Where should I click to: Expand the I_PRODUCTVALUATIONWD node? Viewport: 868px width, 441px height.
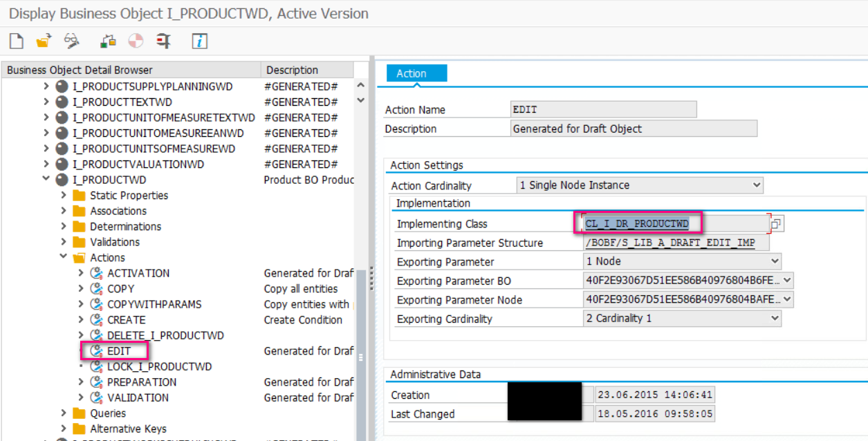pos(46,165)
